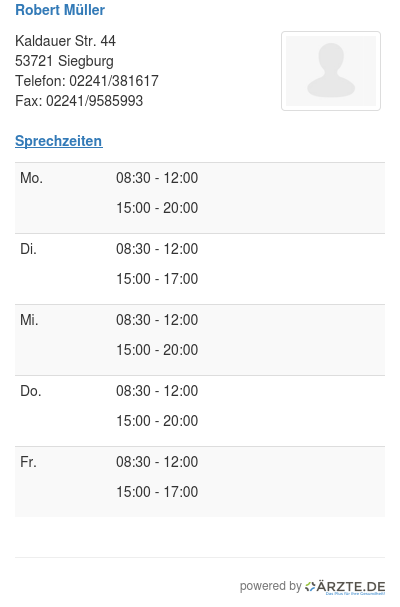Image resolution: width=400 pixels, height=607 pixels.
Task: Click the Kaldauer Str. 44 address line
Action: tap(65, 41)
